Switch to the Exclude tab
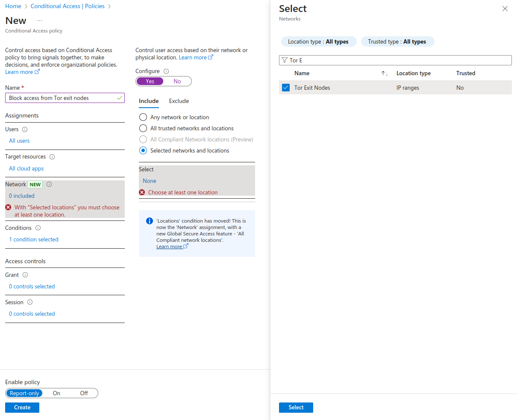 click(x=179, y=101)
